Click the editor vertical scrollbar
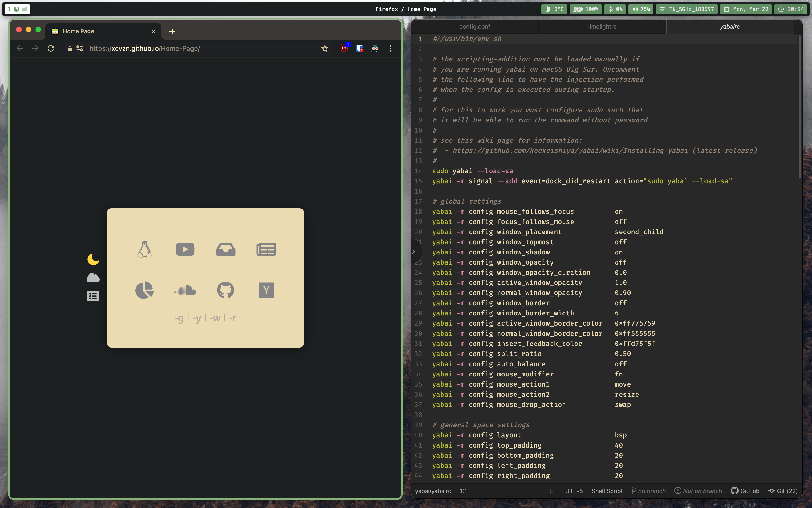This screenshot has width=812, height=508. [800, 107]
